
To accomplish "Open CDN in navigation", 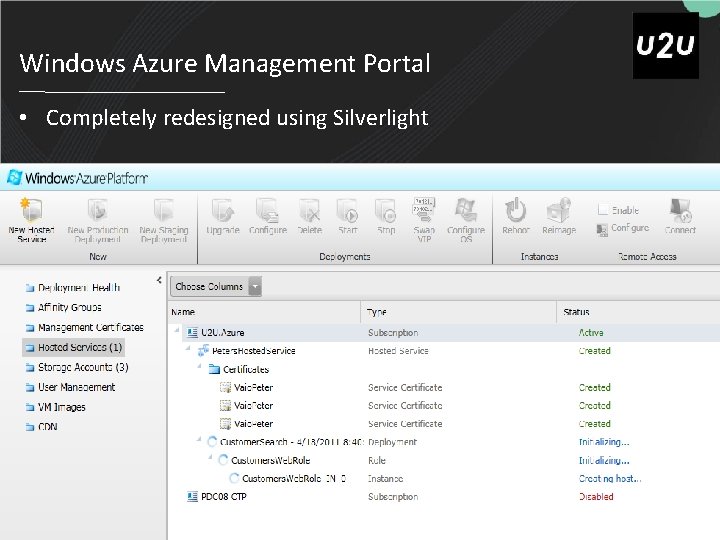I will tap(41, 427).
